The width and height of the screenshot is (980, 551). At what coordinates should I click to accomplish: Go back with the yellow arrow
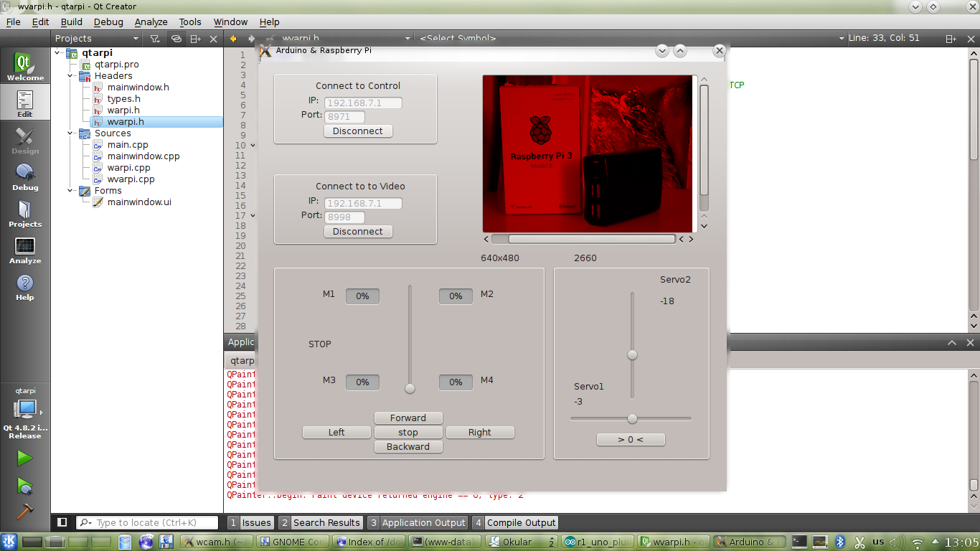click(x=233, y=39)
